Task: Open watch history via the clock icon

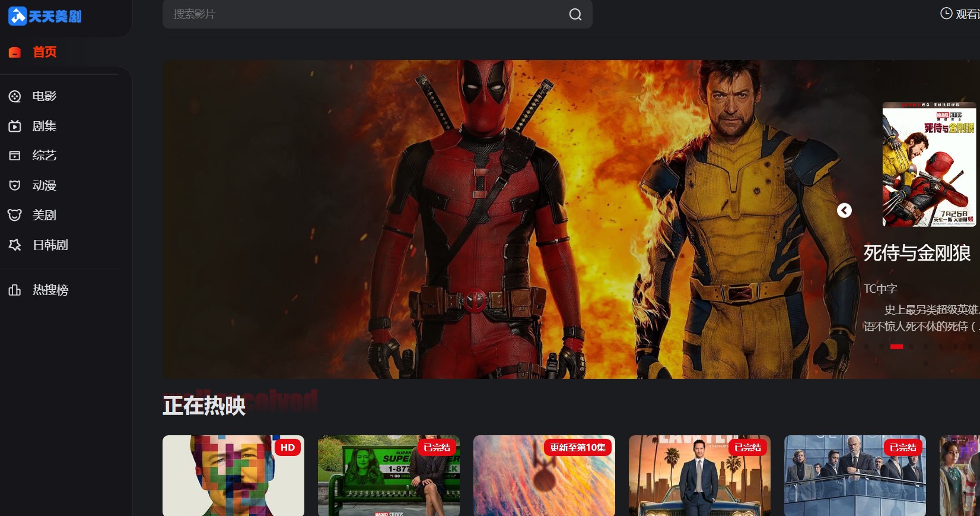Action: tap(946, 13)
